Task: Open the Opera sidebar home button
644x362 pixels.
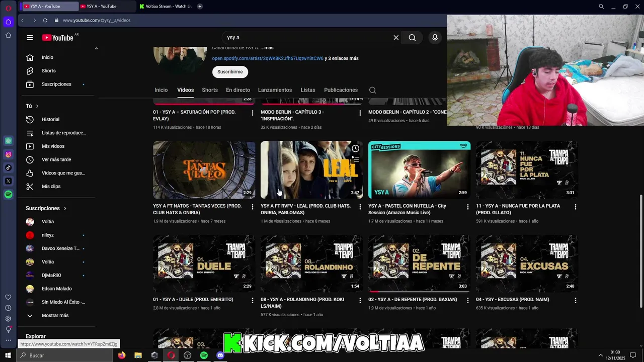Action: pos(8,22)
